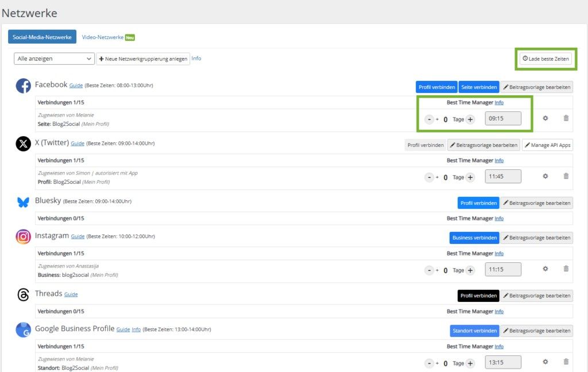Click the Bluesky butterfly icon
Screen dimensions: 588x372
[x=23, y=202]
